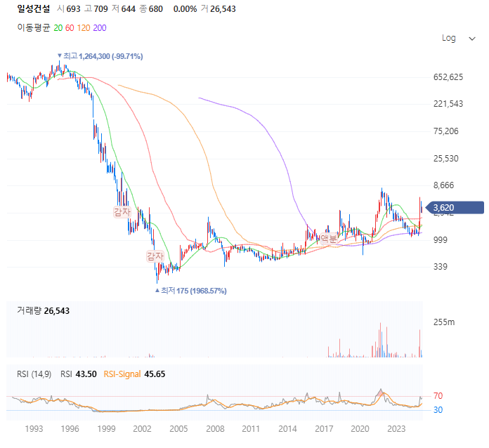Screen dimensions: 489x448
Task: Open the Log scale dropdown
Action: point(458,39)
